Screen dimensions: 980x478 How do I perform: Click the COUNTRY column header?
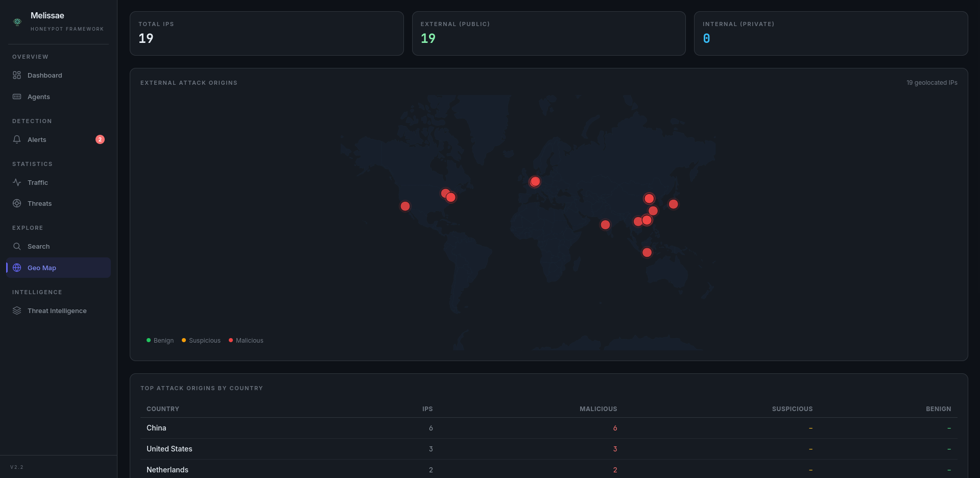tap(163, 409)
